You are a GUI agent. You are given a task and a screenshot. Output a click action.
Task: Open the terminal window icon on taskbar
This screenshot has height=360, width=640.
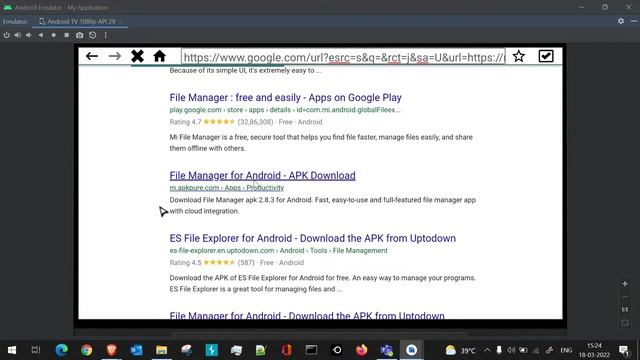point(311,350)
